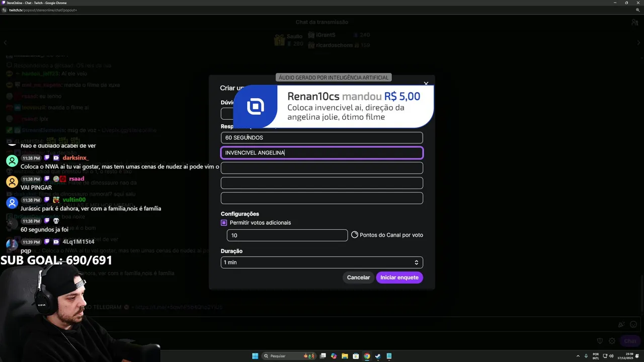
Task: Open the Windows Start menu
Action: coord(255,356)
